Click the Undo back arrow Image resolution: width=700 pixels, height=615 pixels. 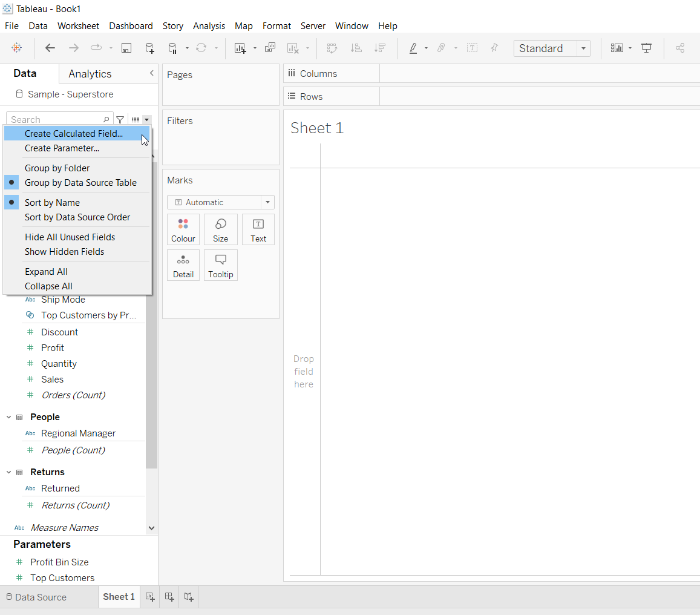tap(50, 48)
